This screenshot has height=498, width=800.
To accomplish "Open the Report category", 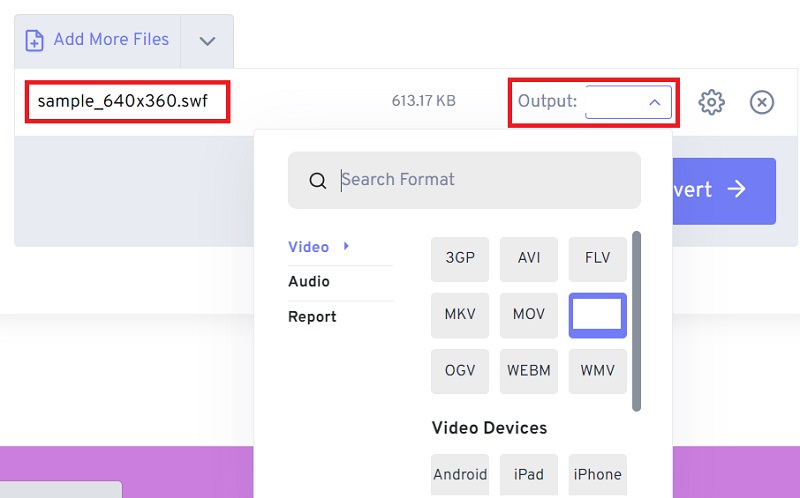I will point(312,317).
